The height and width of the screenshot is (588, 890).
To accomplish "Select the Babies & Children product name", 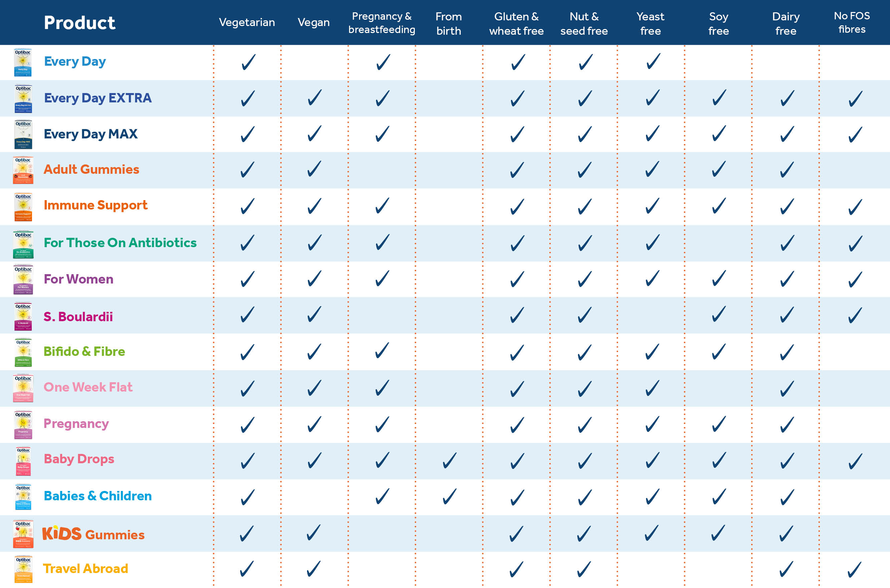I will tap(97, 496).
